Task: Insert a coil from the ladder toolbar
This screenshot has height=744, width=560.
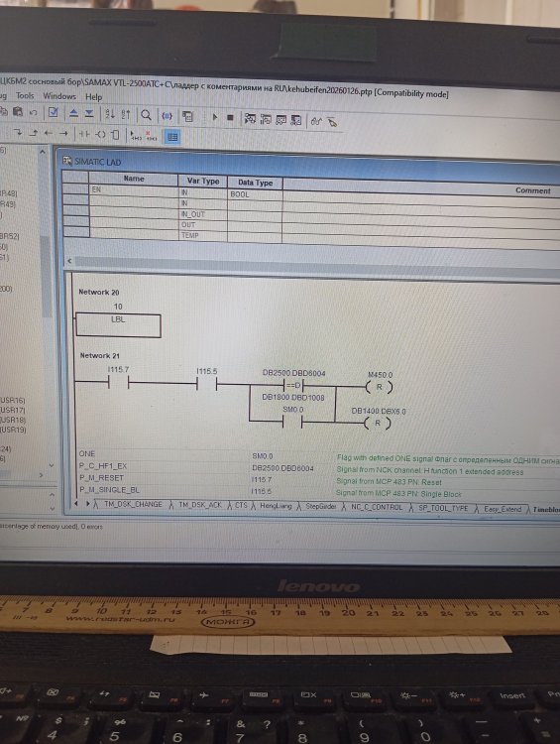Action: pyautogui.click(x=100, y=135)
